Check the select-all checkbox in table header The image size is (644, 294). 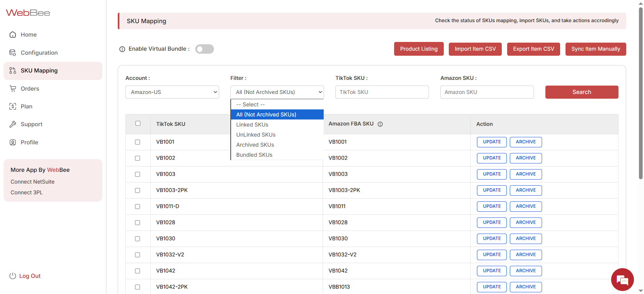point(138,124)
